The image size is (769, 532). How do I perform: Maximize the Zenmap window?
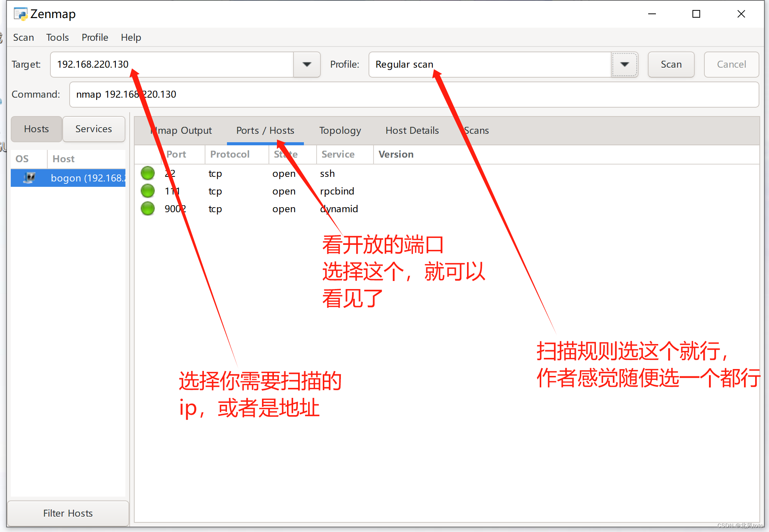pyautogui.click(x=696, y=14)
